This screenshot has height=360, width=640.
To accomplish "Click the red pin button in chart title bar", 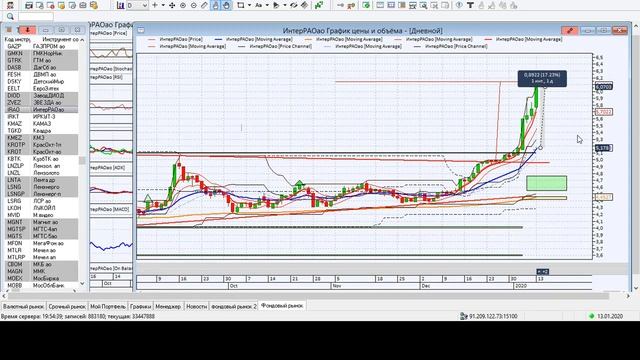I will pos(569,30).
